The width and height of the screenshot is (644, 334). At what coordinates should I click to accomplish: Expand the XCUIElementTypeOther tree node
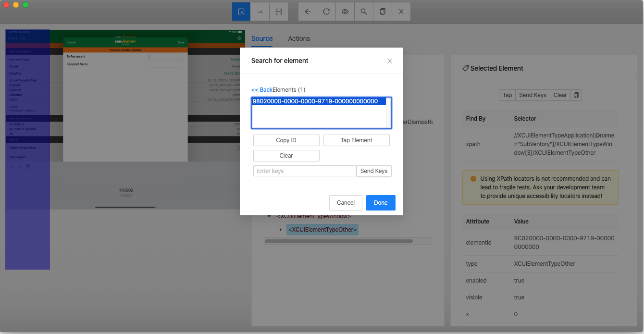point(281,230)
